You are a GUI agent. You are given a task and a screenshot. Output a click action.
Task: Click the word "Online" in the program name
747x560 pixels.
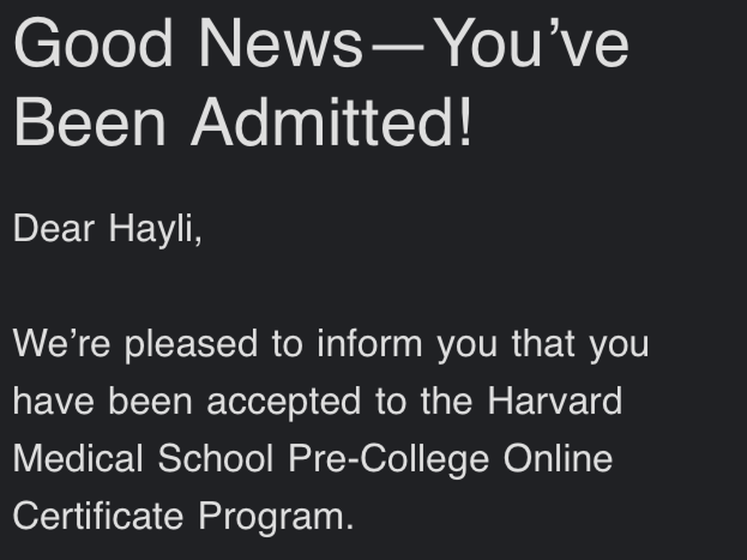[x=558, y=459]
